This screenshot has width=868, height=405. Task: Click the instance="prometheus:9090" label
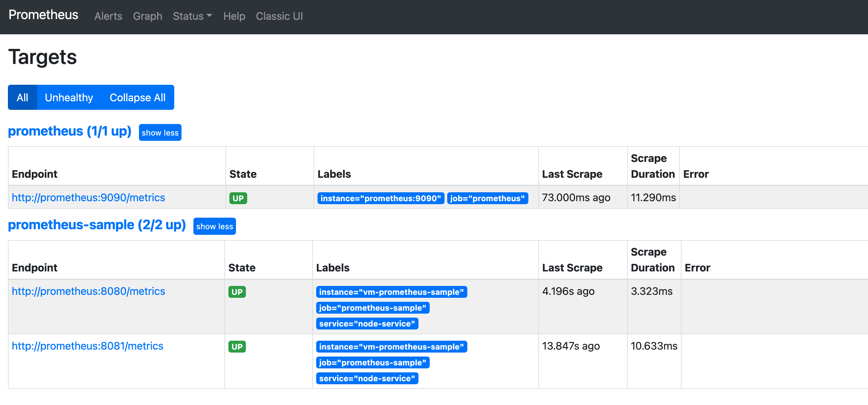[381, 198]
